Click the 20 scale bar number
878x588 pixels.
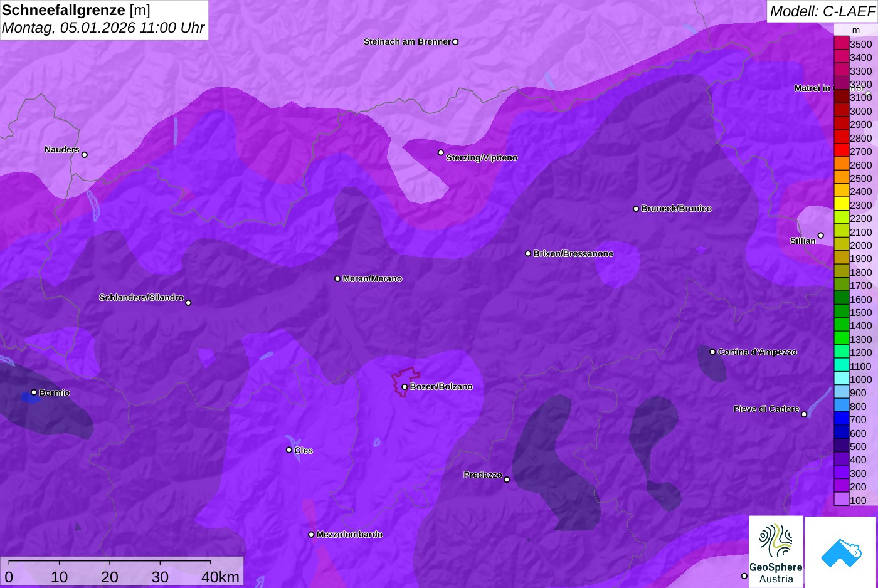click(x=110, y=577)
